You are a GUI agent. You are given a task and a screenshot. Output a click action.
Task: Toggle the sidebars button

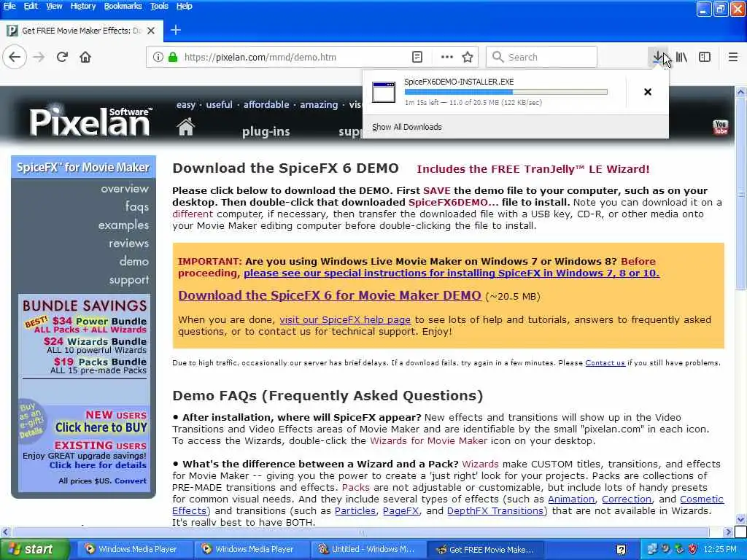tap(705, 57)
